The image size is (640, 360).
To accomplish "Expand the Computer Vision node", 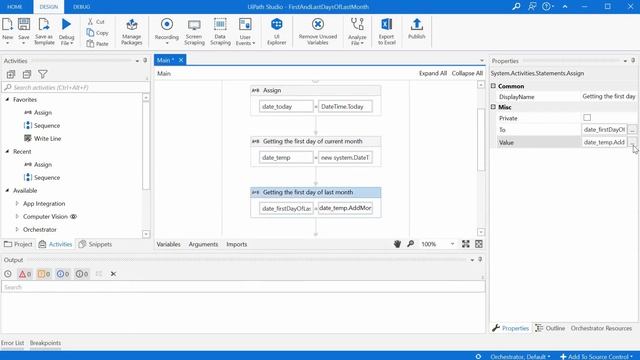I will coord(17,216).
